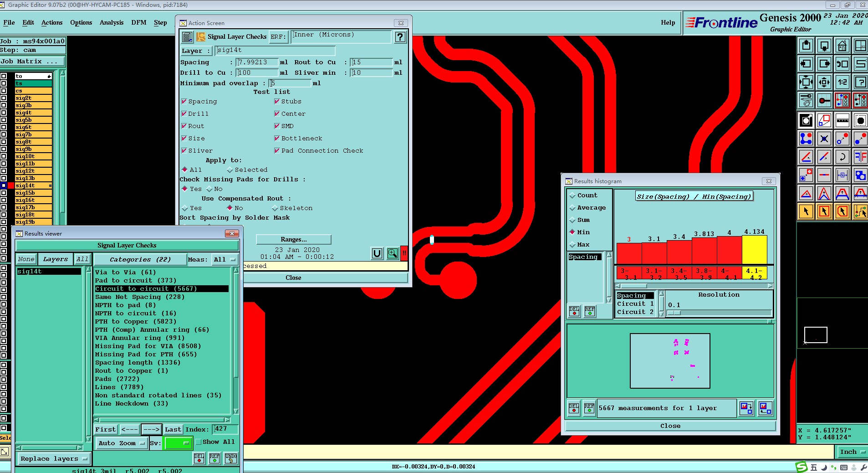The image size is (868, 473).
Task: Select Average option in Results histogram
Action: tap(572, 208)
